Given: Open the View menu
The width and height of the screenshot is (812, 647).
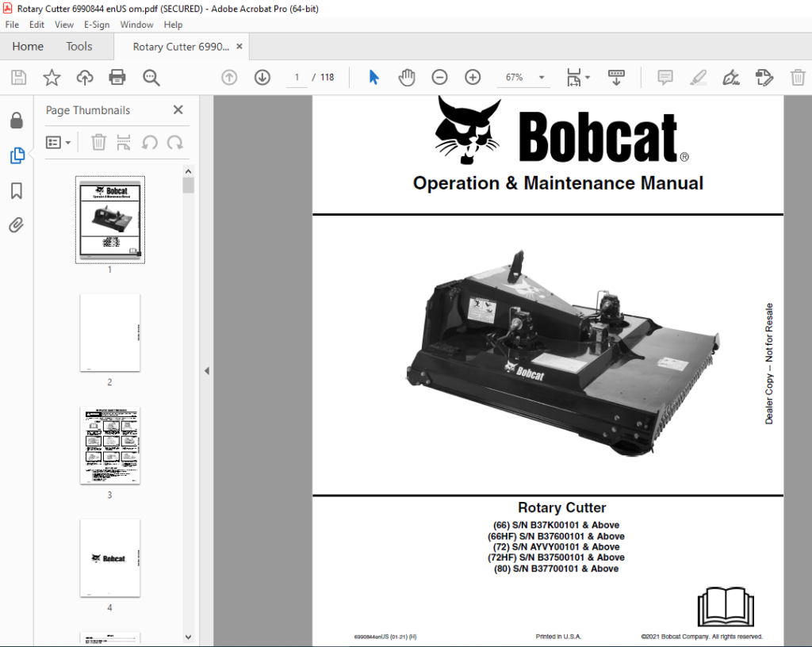Looking at the screenshot, I should click(63, 25).
